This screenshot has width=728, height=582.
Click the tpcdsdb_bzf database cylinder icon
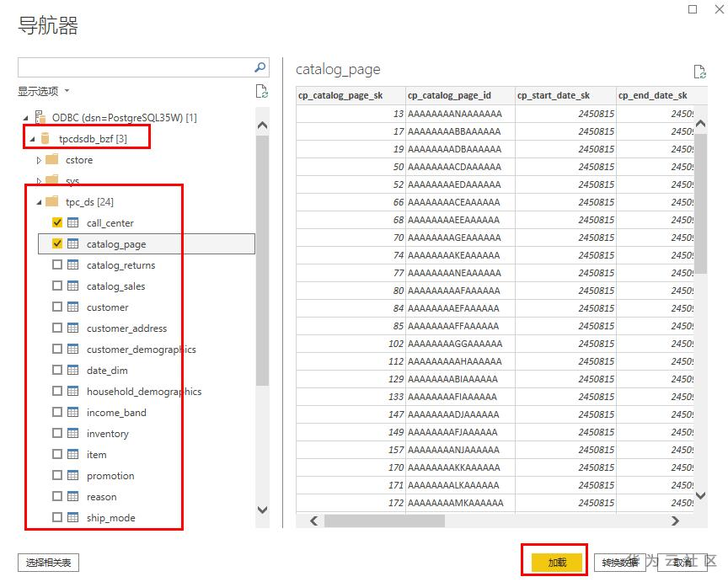(45, 138)
